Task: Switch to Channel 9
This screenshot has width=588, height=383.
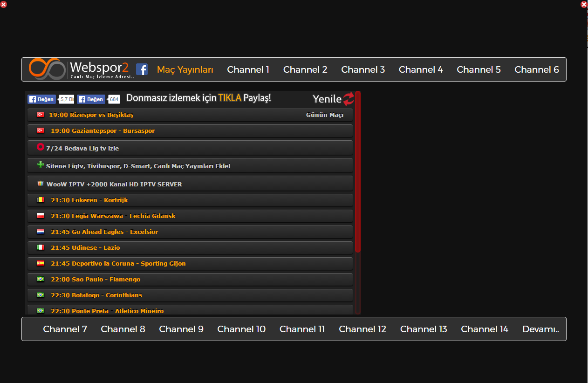Action: (181, 329)
